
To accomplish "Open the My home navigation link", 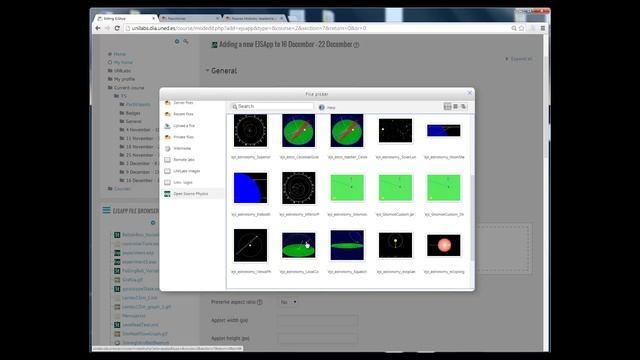I will click(x=123, y=62).
